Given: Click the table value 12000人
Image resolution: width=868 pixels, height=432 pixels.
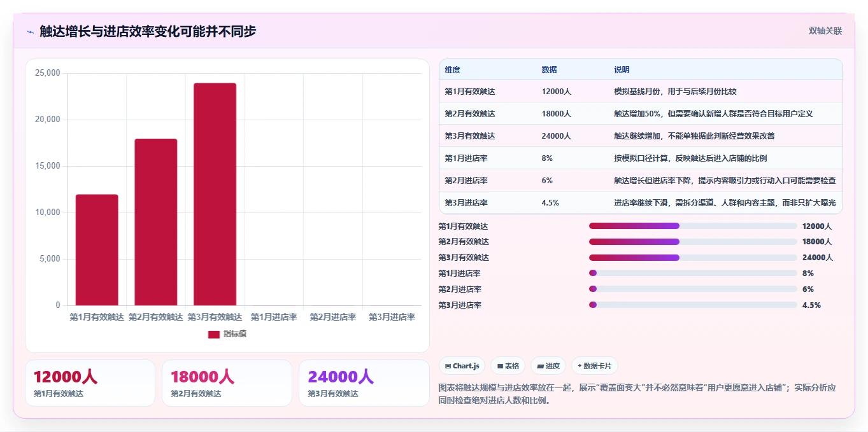Looking at the screenshot, I should click(x=556, y=92).
